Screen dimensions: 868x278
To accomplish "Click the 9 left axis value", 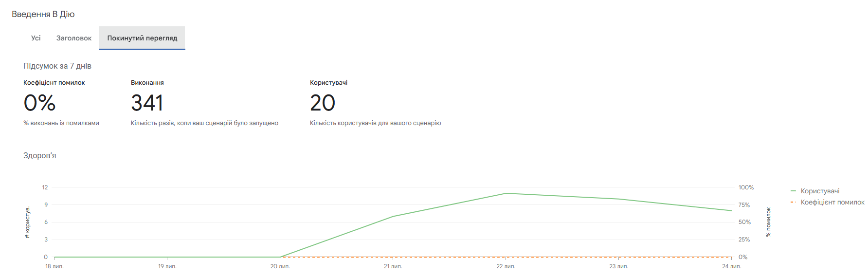I will pyautogui.click(x=46, y=205).
